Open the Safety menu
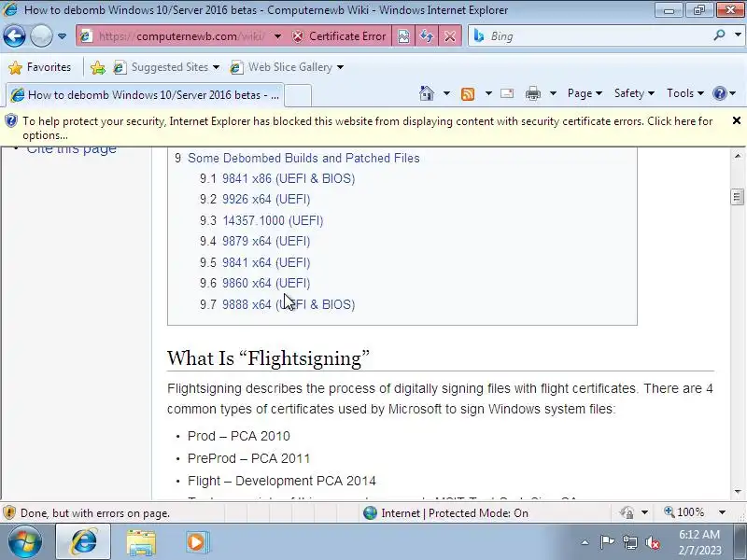The height and width of the screenshot is (560, 747). [634, 93]
